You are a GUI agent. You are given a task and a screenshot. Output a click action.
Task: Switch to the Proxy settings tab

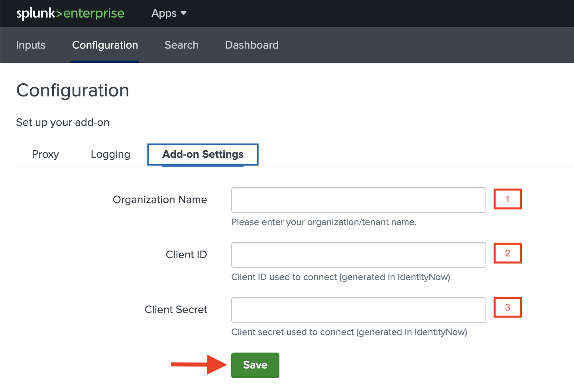[45, 154]
